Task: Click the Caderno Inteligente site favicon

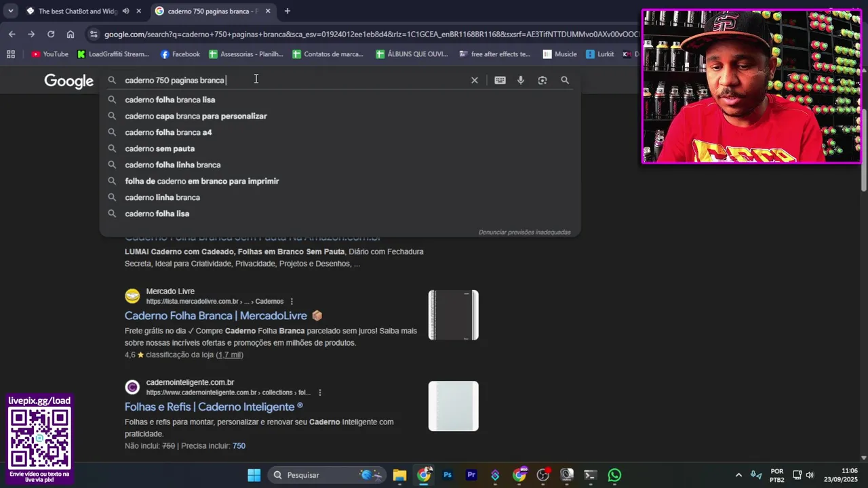Action: [x=132, y=387]
